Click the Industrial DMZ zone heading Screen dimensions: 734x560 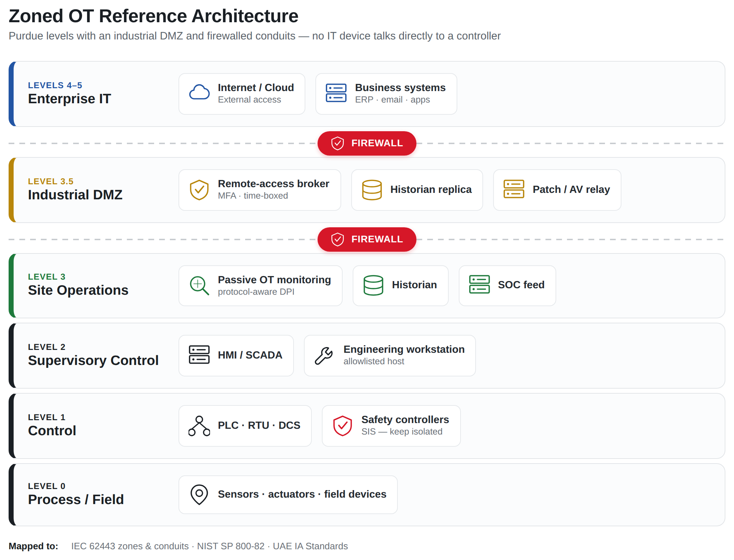(75, 195)
